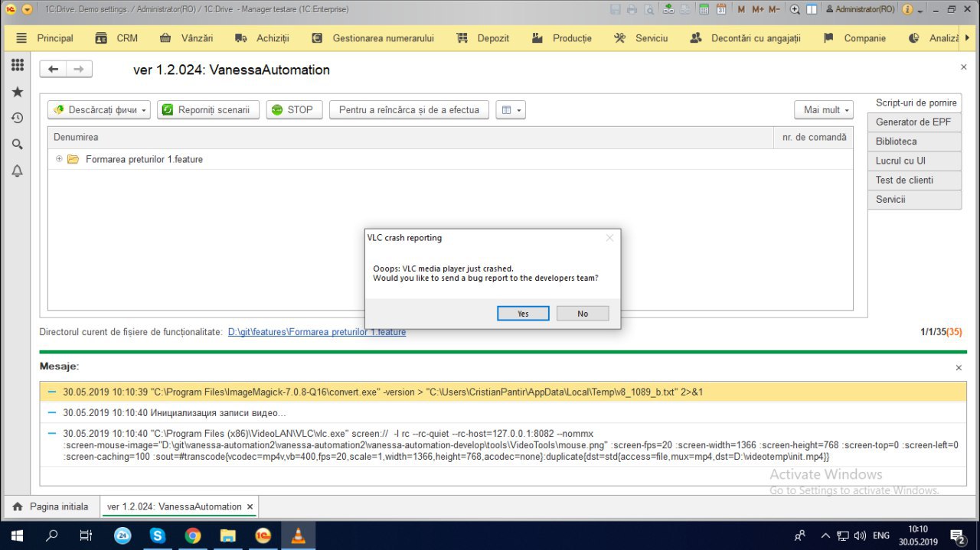Click the Print icon in title bar

point(632,9)
